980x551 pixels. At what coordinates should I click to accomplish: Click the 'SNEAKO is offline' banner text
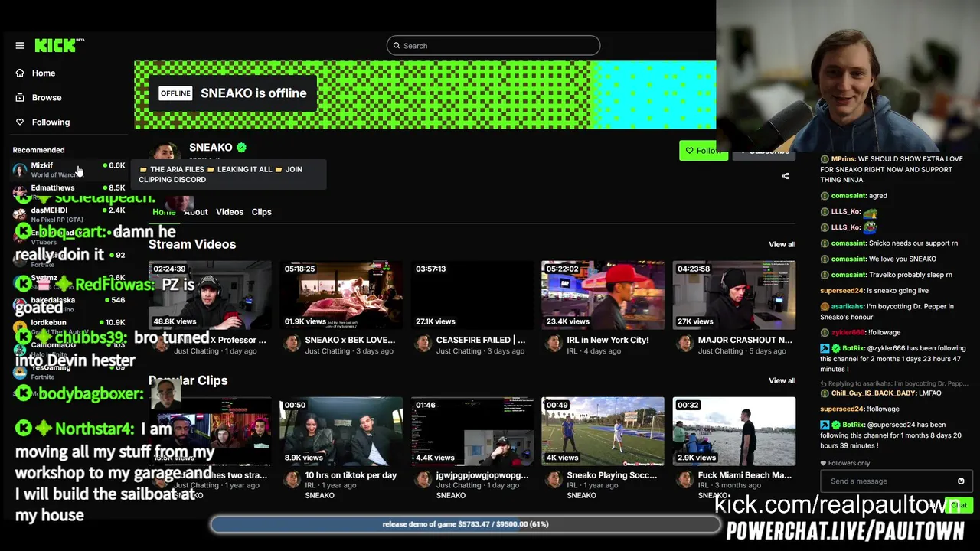point(253,93)
